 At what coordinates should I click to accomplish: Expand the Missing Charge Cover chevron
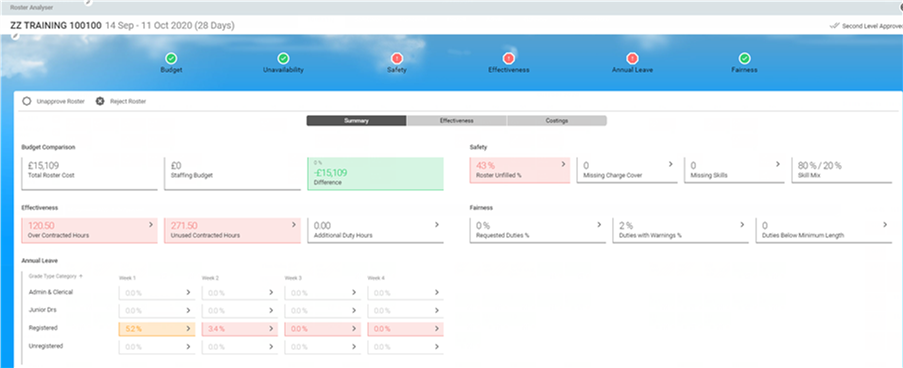click(x=670, y=164)
